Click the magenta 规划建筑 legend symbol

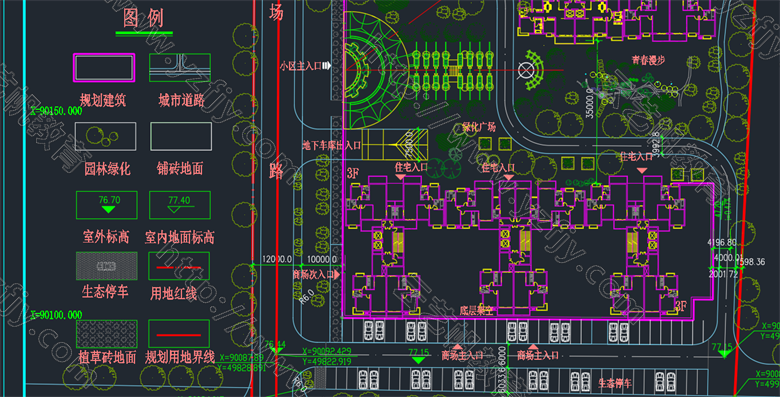[104, 67]
